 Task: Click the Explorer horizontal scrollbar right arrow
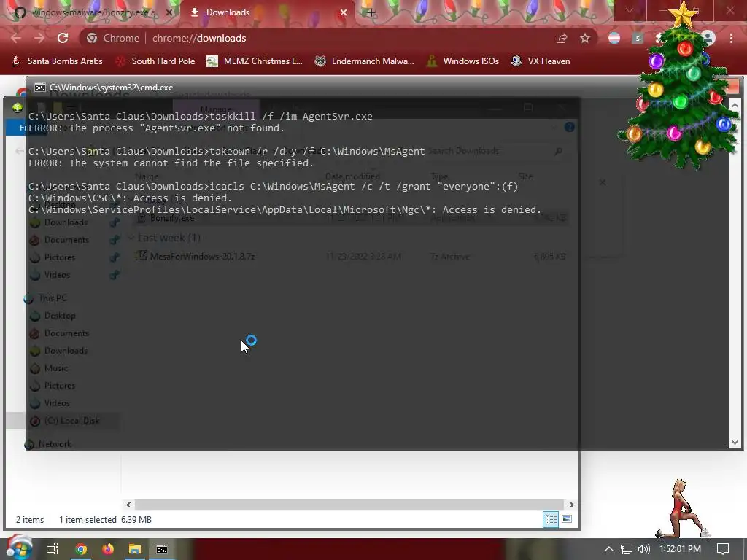571,505
